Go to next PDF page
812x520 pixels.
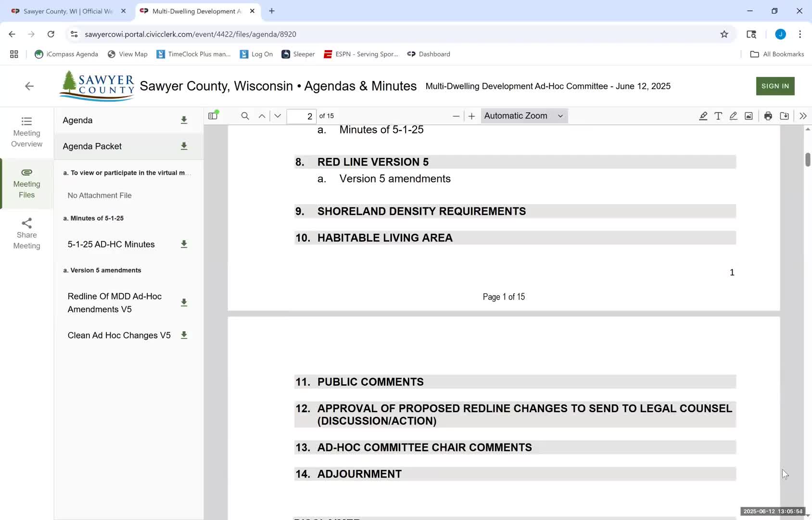[x=278, y=116]
